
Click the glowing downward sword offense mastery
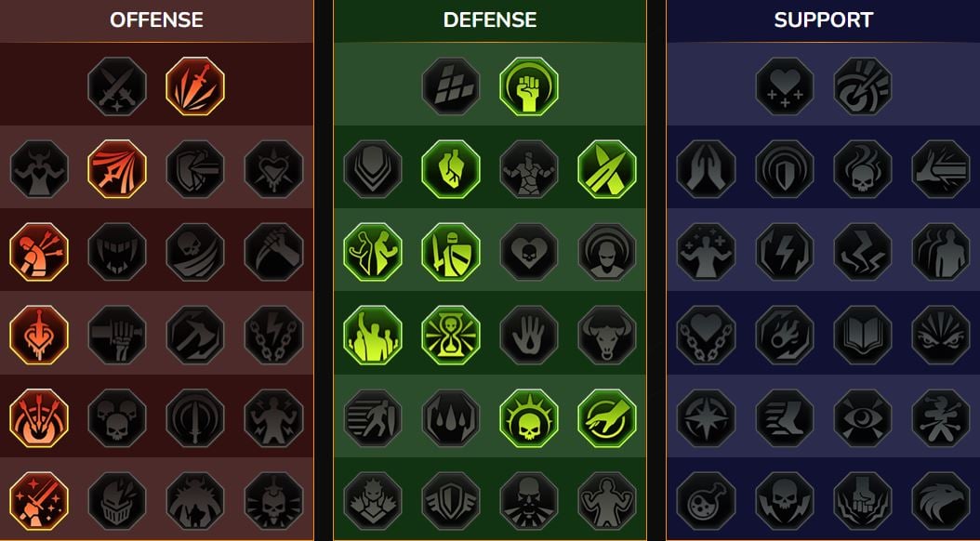coord(195,86)
